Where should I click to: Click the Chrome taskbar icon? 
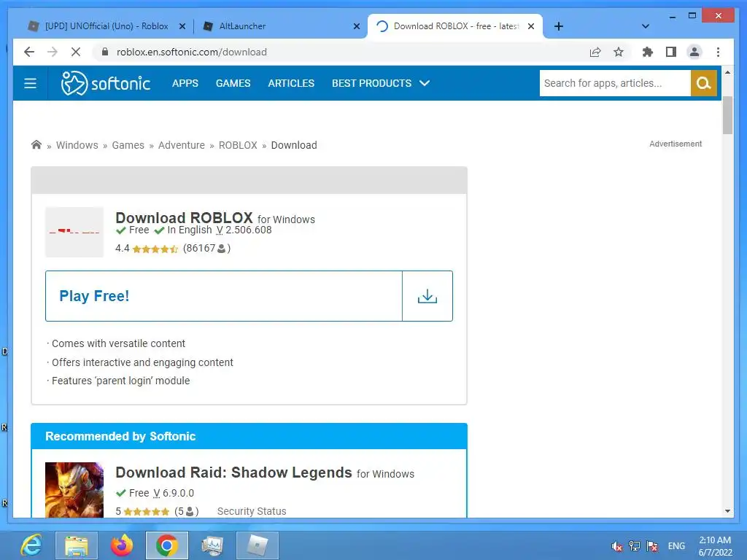167,545
